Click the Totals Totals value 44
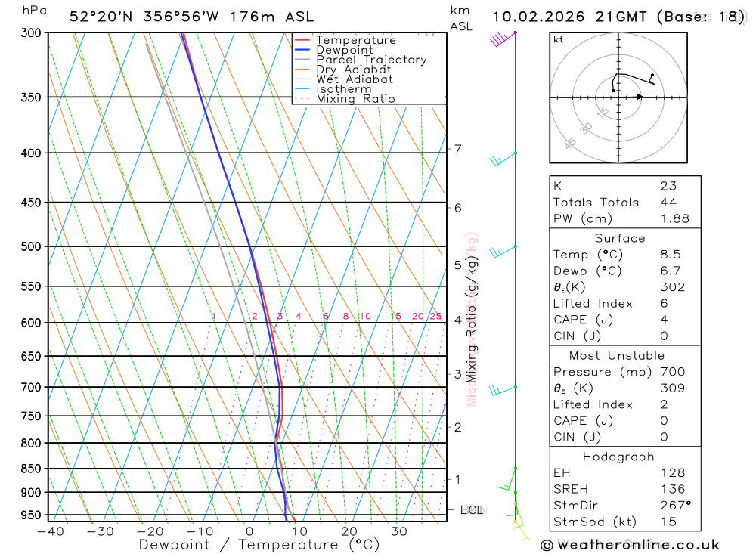Image resolution: width=756 pixels, height=554 pixels. click(x=668, y=203)
